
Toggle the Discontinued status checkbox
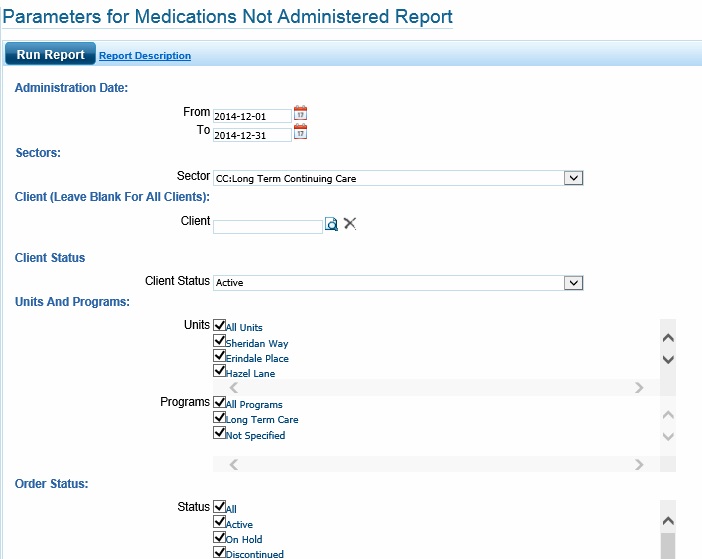tap(220, 552)
